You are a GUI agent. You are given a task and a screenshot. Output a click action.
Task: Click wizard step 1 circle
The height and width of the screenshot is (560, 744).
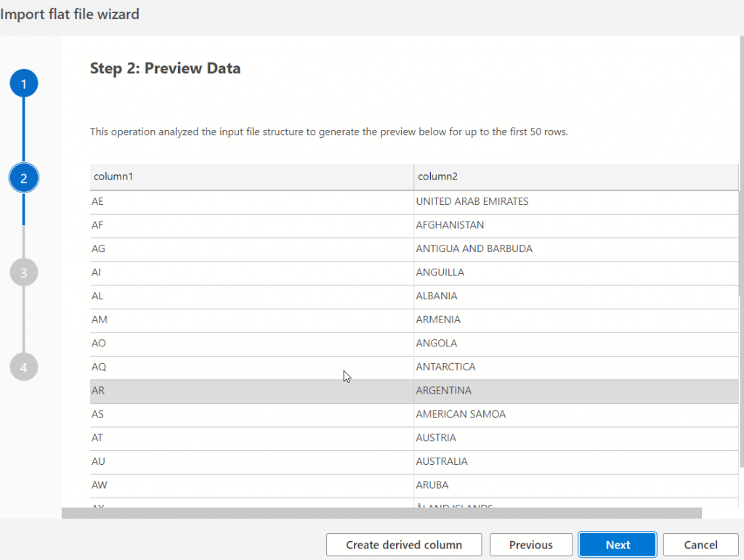click(x=23, y=84)
